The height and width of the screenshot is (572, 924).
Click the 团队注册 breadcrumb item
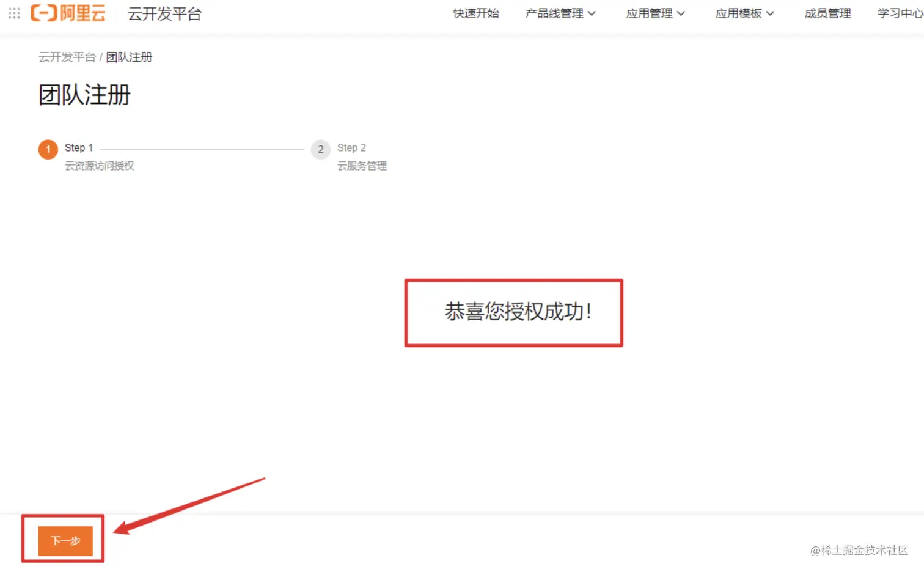pos(129,57)
